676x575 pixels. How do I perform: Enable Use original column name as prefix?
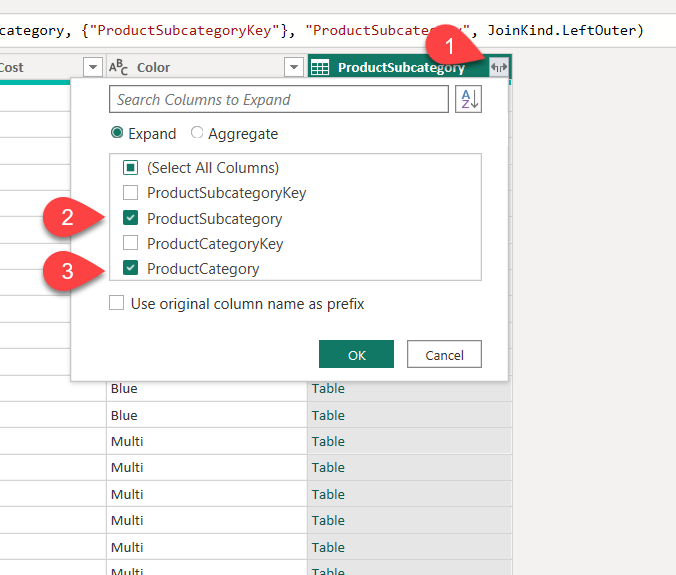click(x=117, y=303)
